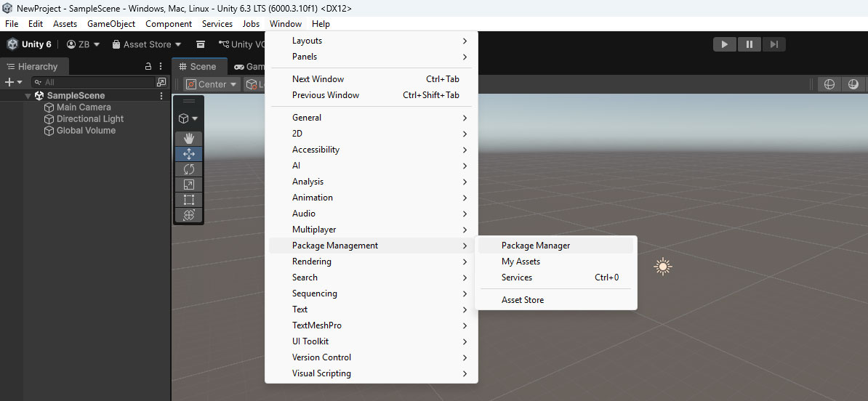Expand the General submenu
The image size is (868, 401).
point(371,118)
